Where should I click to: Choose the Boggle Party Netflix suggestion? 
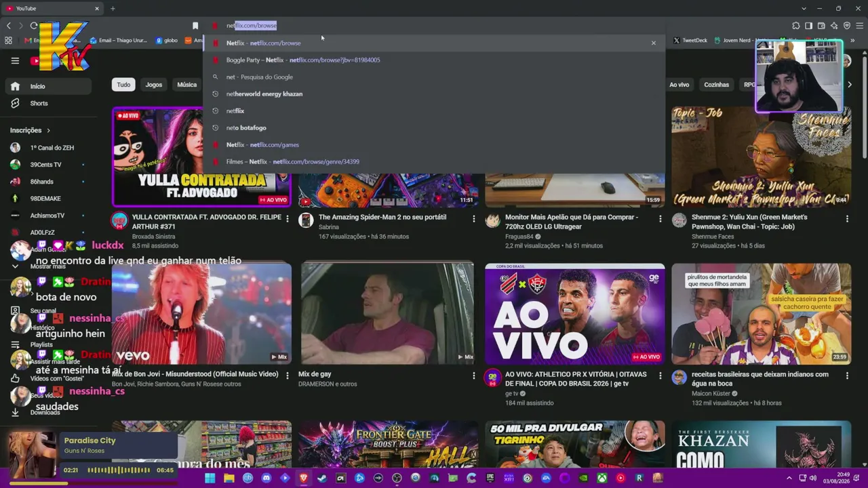pyautogui.click(x=434, y=60)
